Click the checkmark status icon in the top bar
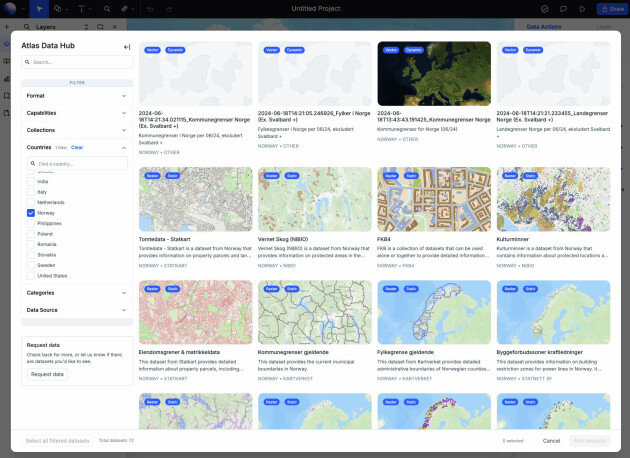The image size is (630, 458). [544, 9]
